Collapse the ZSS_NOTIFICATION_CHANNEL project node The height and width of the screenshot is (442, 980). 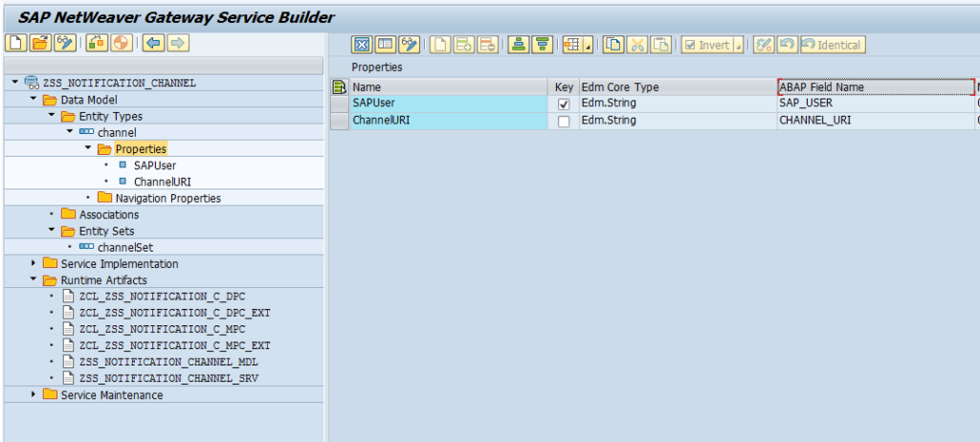pyautogui.click(x=15, y=82)
